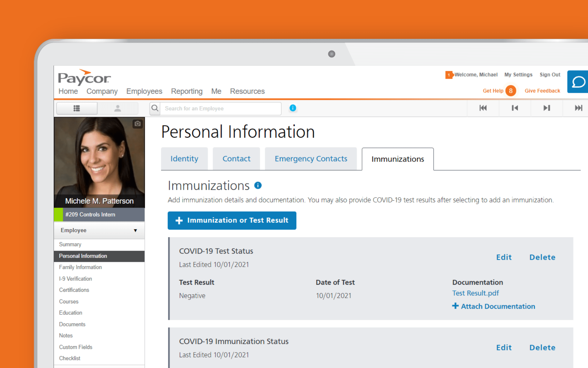Expand the Employee dropdown in sidebar
The image size is (588, 368).
click(99, 230)
